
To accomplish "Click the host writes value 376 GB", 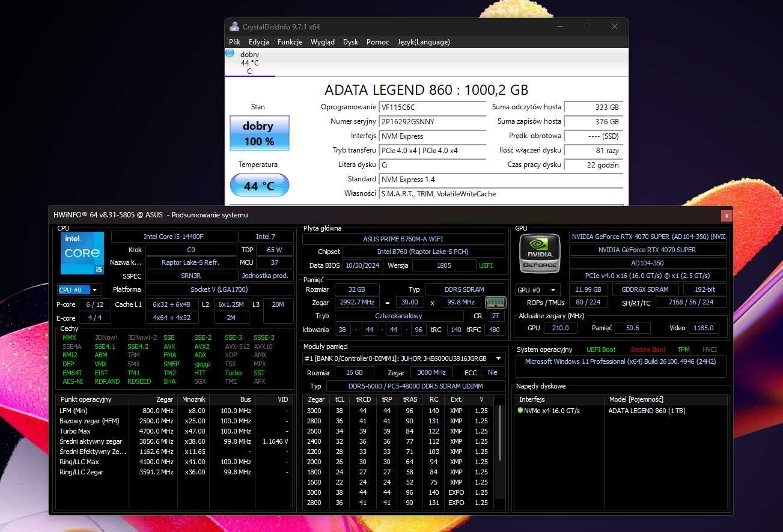I will [593, 121].
